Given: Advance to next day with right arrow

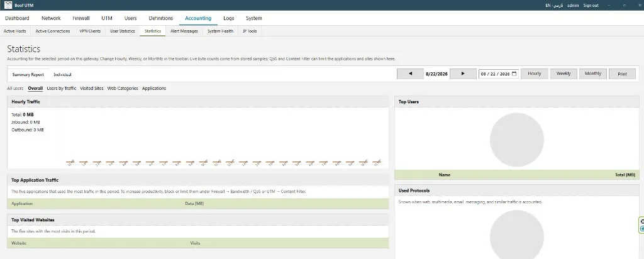Looking at the screenshot, I should 463,74.
